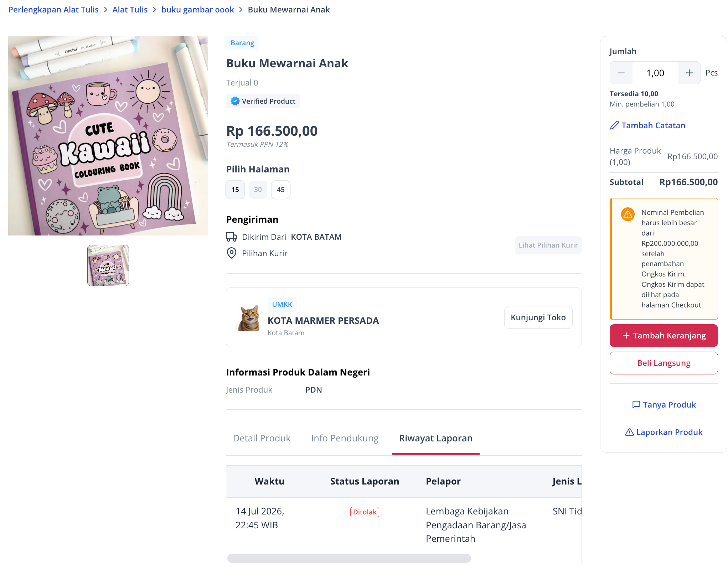Click the store's cat avatar image

(x=248, y=317)
